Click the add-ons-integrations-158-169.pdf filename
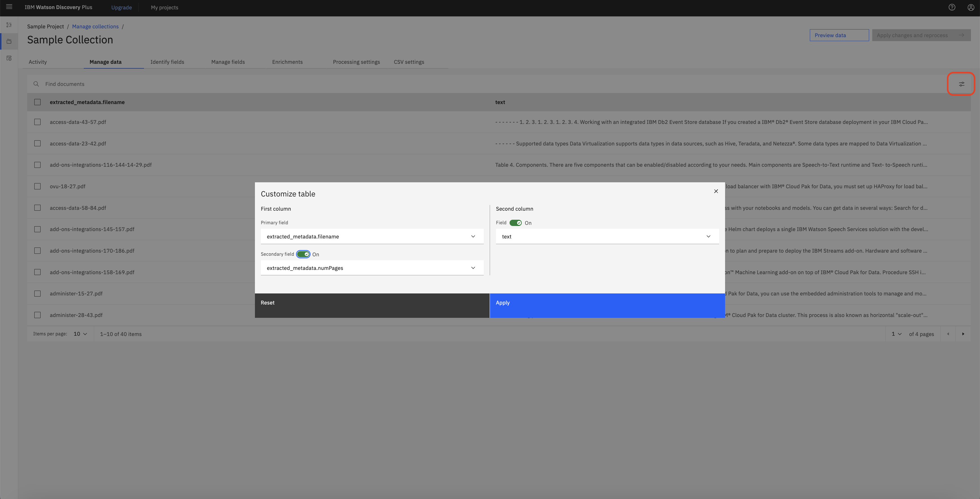980x499 pixels. (x=92, y=272)
